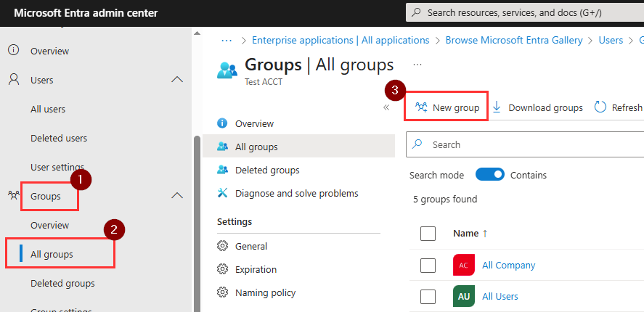644x312 pixels.
Task: Sort by Name using the up arrow
Action: (x=485, y=233)
